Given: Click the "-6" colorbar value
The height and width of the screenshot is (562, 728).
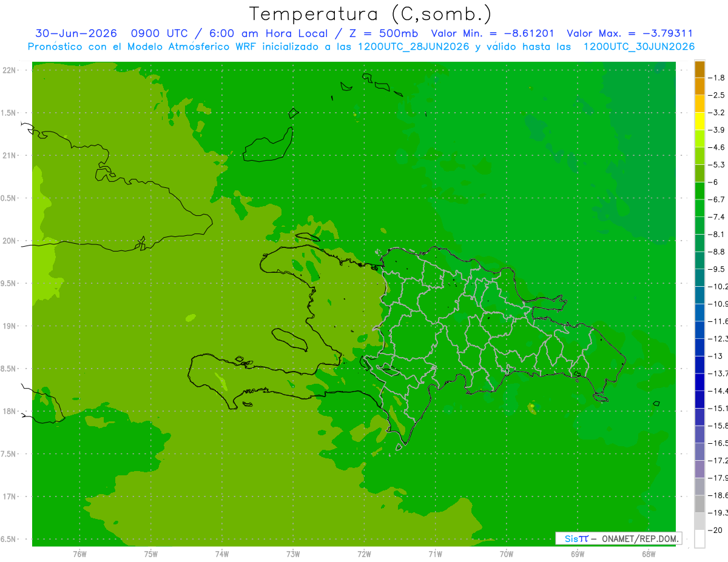Looking at the screenshot, I should (714, 182).
